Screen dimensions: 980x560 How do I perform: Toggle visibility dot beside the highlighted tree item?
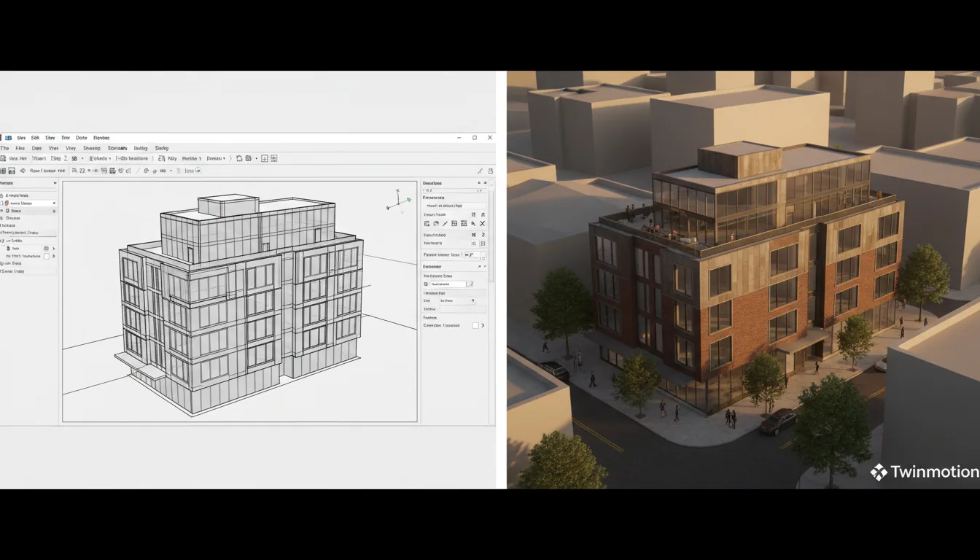click(x=55, y=203)
